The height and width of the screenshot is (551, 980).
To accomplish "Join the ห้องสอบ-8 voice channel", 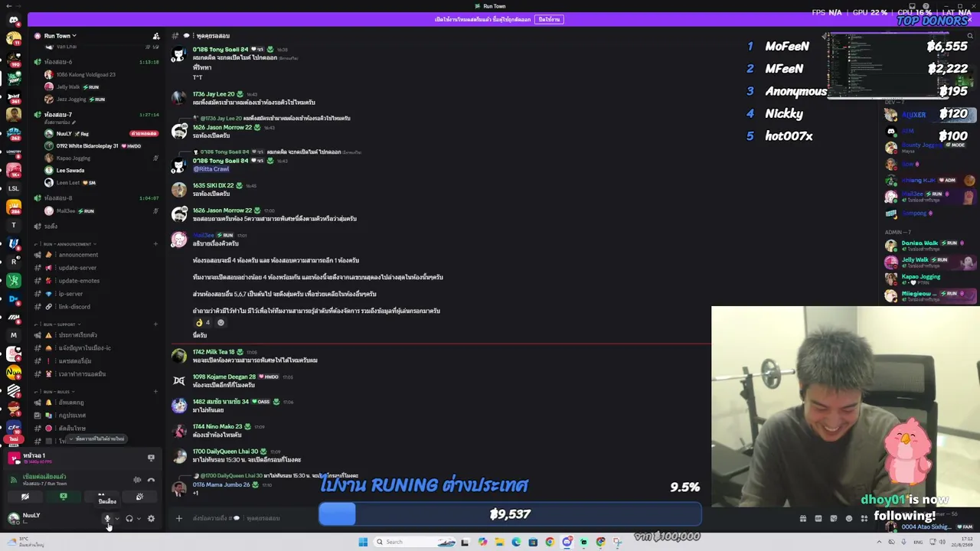I will click(x=58, y=198).
